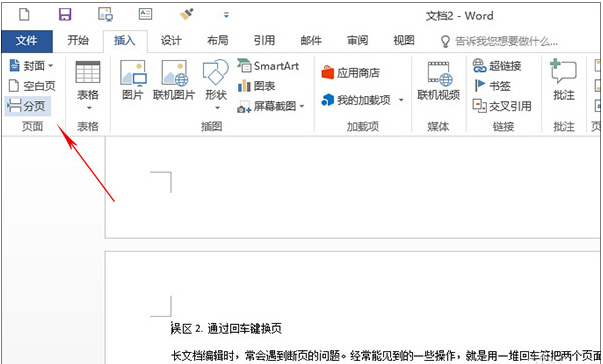Open the 应用商店 (Store) add-ins

point(350,73)
